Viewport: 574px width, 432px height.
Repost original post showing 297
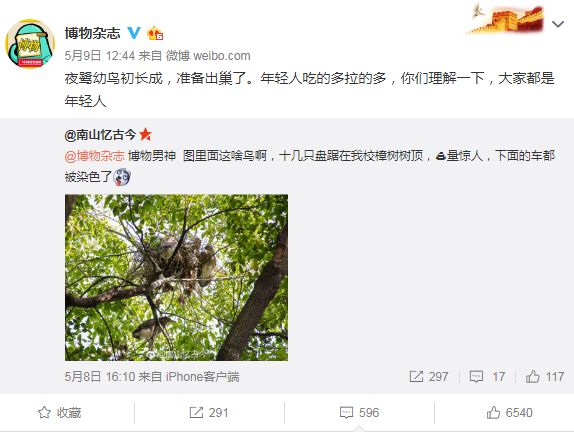(x=429, y=377)
